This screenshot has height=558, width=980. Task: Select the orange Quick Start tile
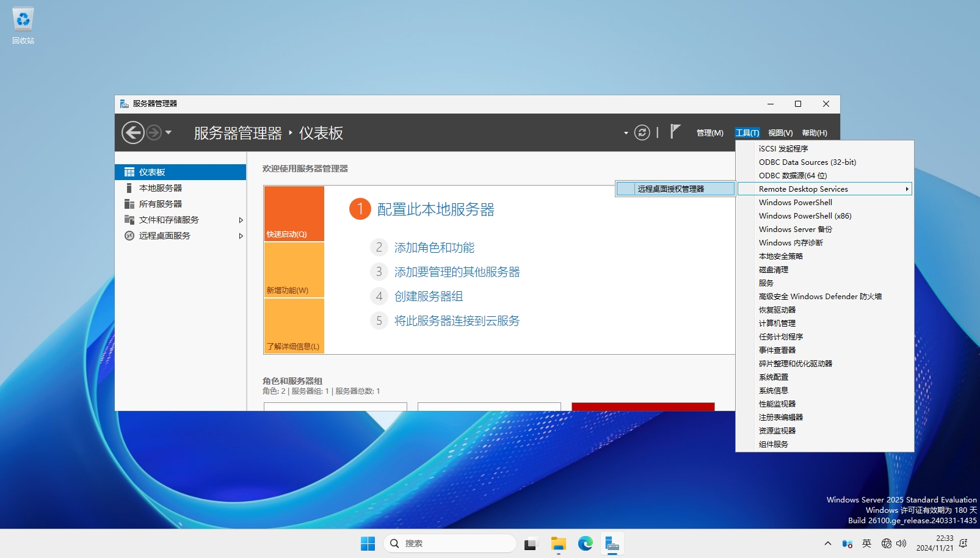click(294, 214)
